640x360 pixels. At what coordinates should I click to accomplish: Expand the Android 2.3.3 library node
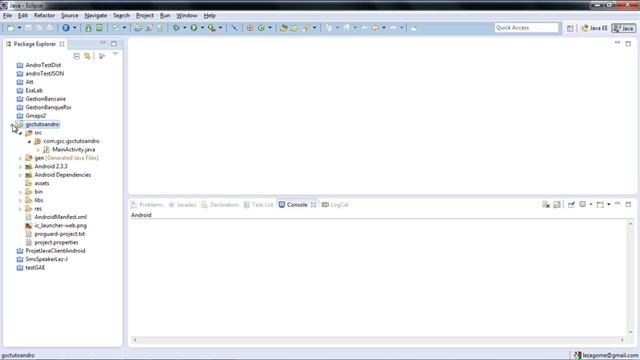pyautogui.click(x=20, y=167)
